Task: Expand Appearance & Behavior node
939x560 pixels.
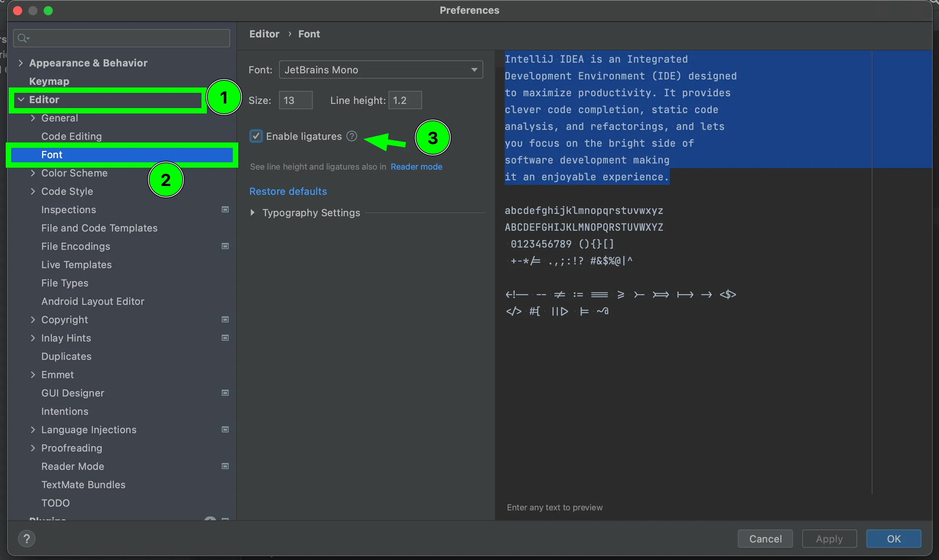Action: [x=21, y=63]
